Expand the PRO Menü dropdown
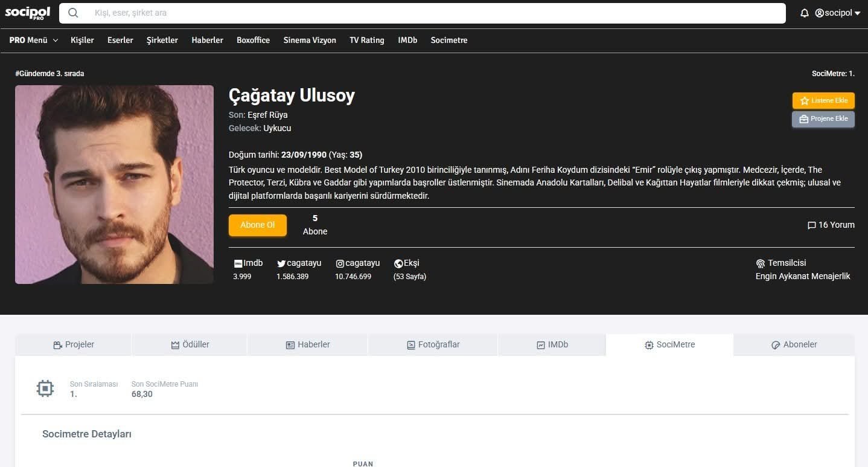This screenshot has width=868, height=467. [x=34, y=40]
